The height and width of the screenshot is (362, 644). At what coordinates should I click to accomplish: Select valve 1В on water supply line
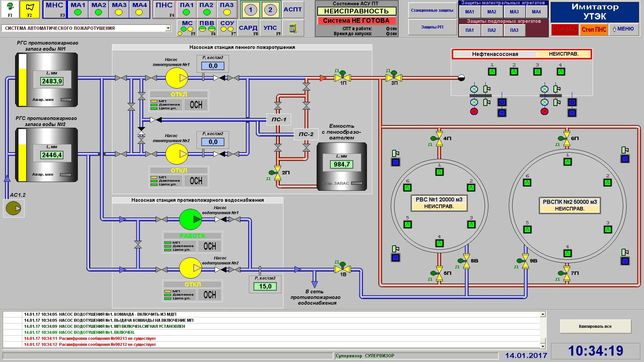[342, 269]
